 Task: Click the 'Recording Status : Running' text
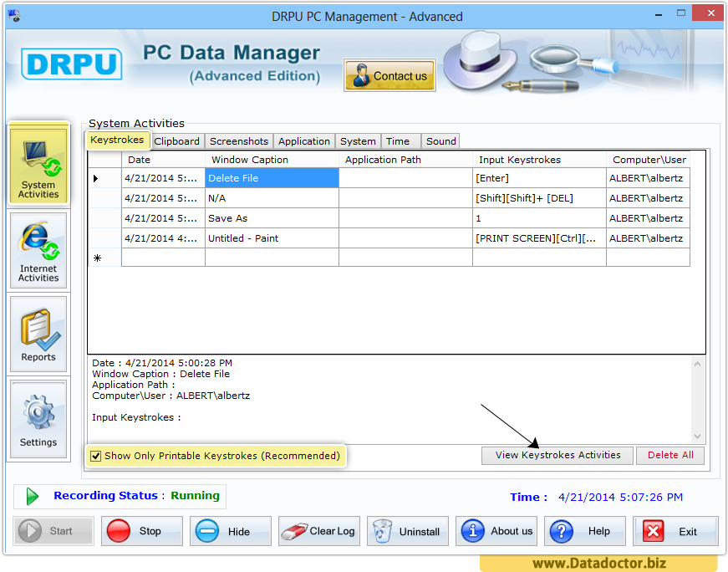(x=136, y=496)
